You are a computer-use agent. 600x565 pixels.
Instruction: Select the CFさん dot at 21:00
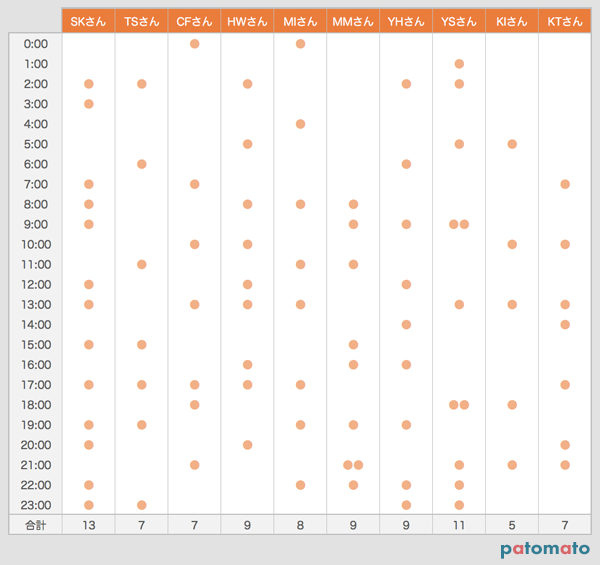[194, 465]
